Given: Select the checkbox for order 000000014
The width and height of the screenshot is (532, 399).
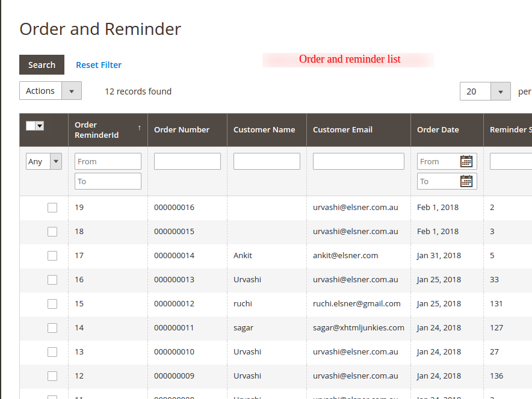Looking at the screenshot, I should [x=52, y=256].
